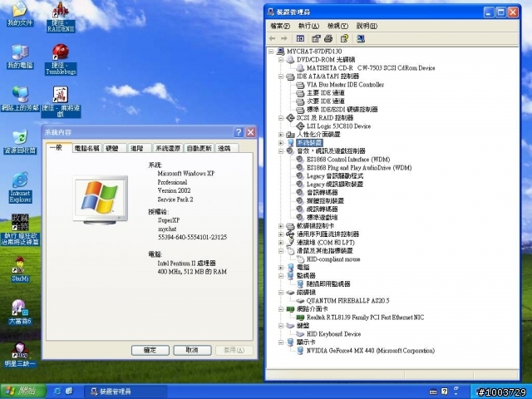The image size is (532, 399).
Task: Switch to the 系統還原 tab
Action: click(x=168, y=148)
